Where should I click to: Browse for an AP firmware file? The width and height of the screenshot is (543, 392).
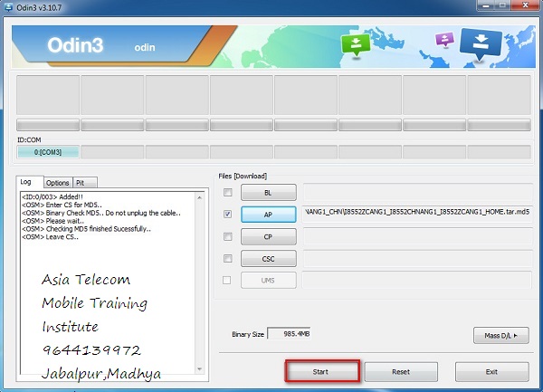point(269,215)
